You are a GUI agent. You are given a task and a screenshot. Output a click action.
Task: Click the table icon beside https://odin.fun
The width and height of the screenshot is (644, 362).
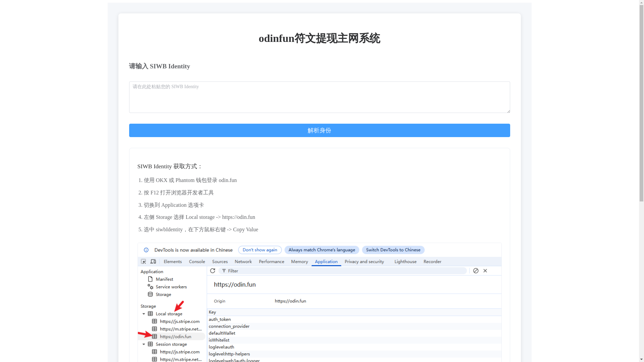point(154,337)
